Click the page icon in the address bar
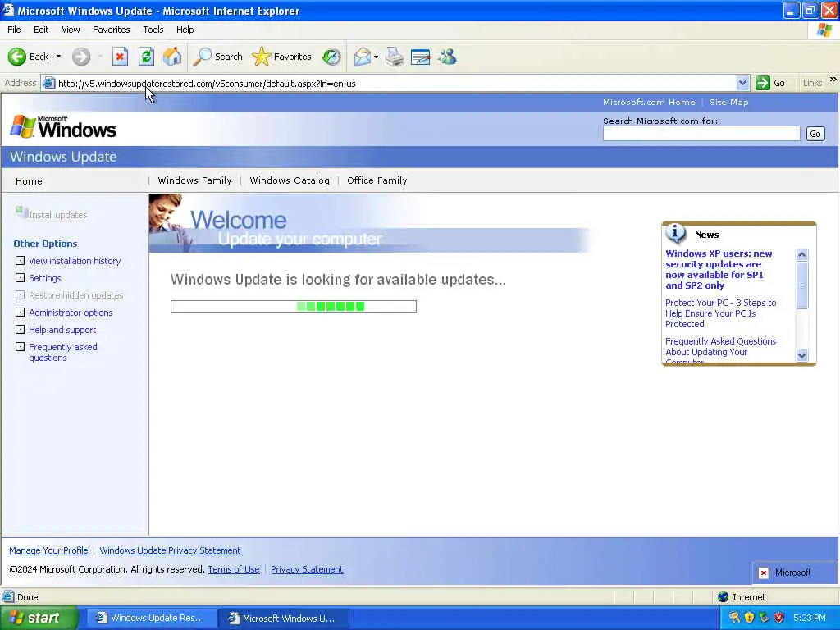Image resolution: width=840 pixels, height=630 pixels. (48, 83)
